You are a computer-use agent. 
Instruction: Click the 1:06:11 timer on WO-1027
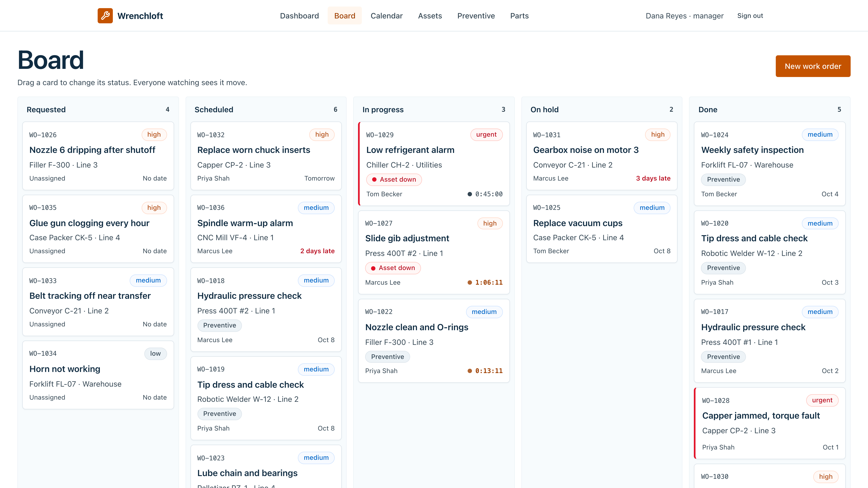click(485, 282)
